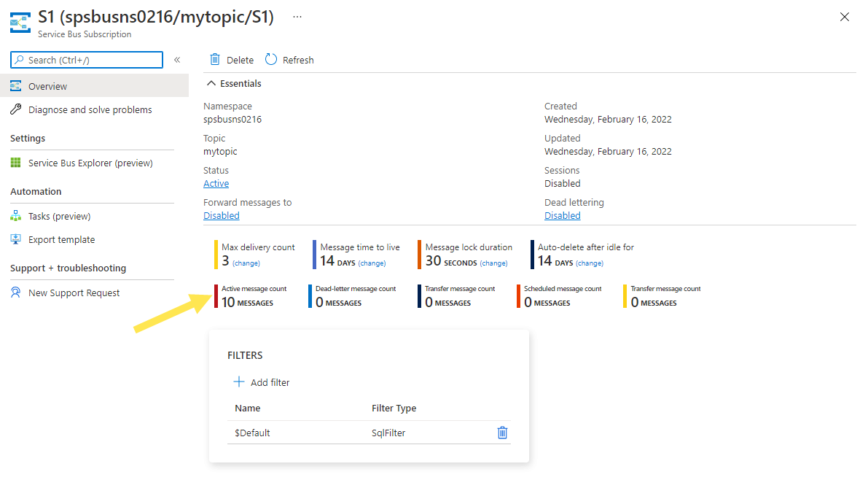Click the Name column header
This screenshot has width=868, height=480.
pyautogui.click(x=248, y=408)
